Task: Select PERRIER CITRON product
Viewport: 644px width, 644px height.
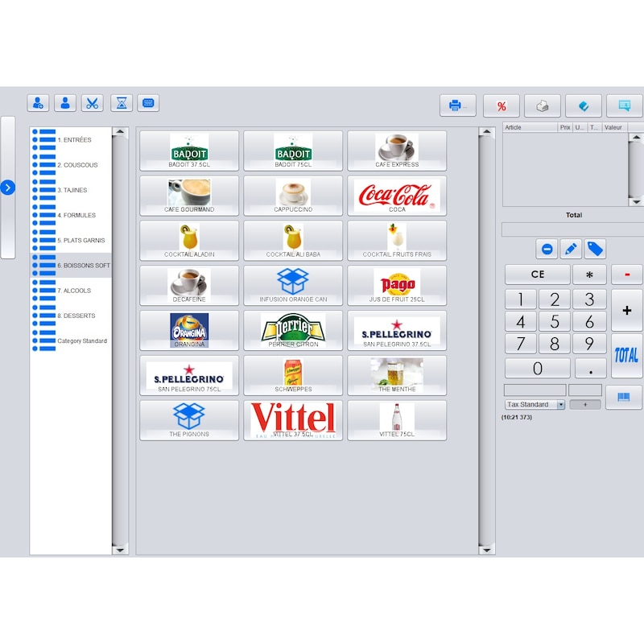Action: pyautogui.click(x=293, y=330)
